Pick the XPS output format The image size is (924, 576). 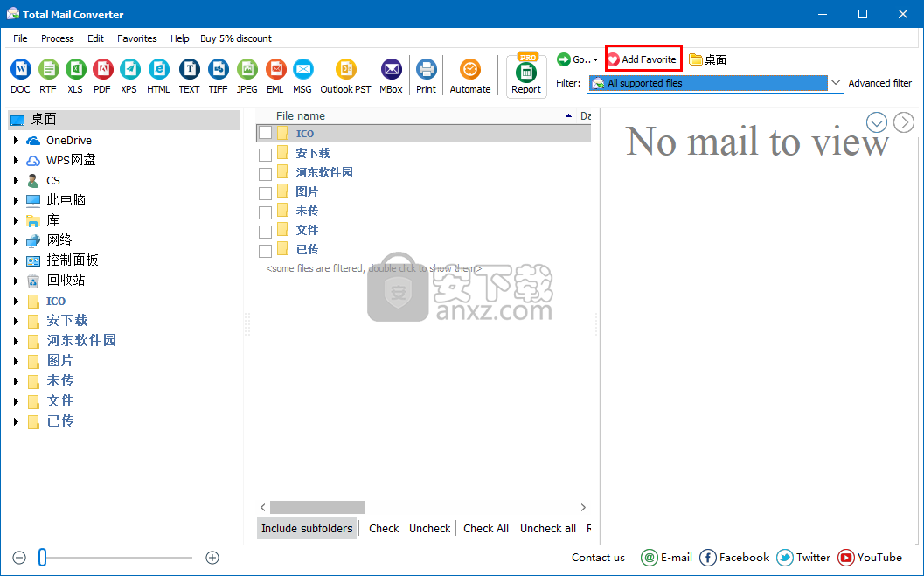[129, 76]
